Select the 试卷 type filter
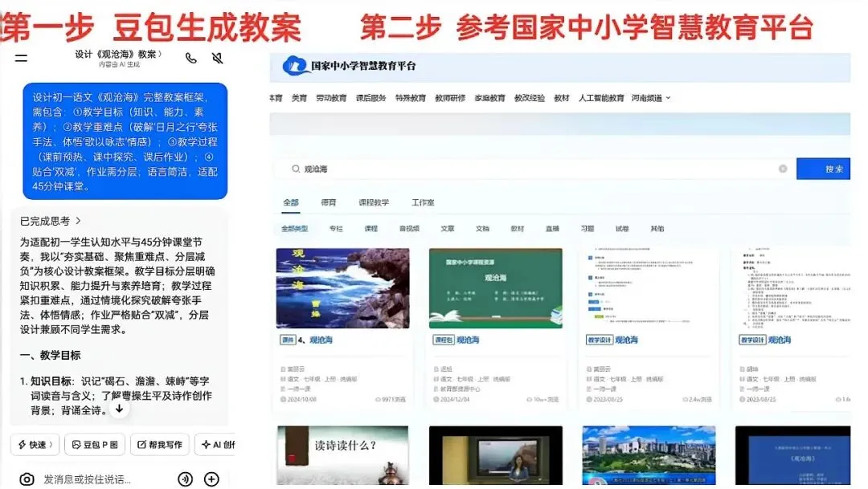Viewport: 868px width, 489px height. (622, 229)
